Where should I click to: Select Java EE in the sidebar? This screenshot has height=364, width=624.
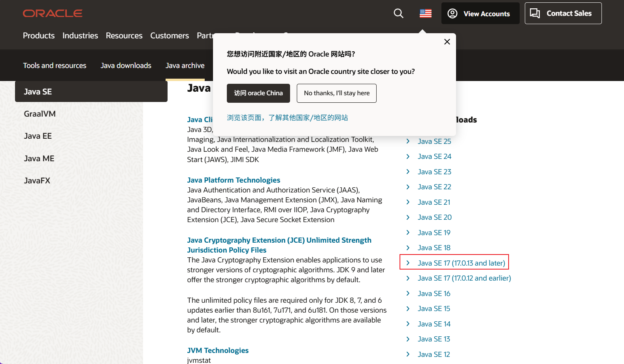tap(38, 136)
